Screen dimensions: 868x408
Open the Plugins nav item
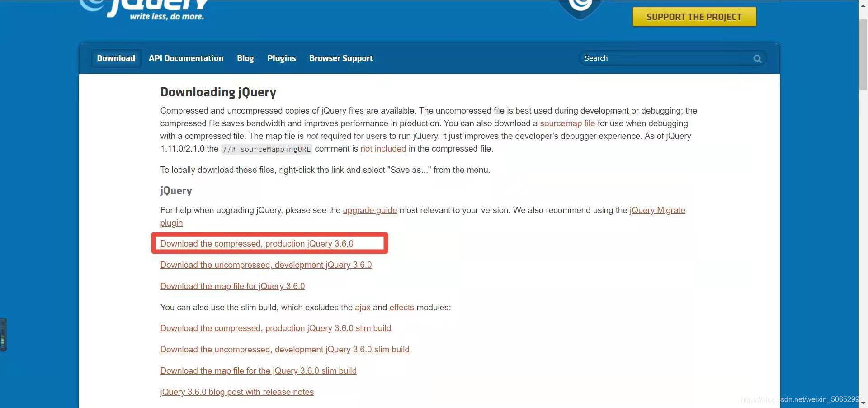(x=281, y=58)
